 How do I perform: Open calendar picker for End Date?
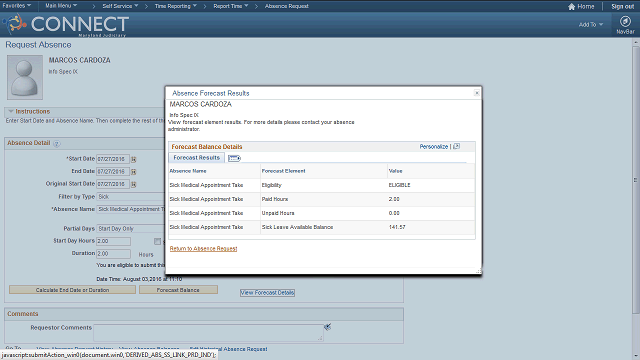click(133, 172)
